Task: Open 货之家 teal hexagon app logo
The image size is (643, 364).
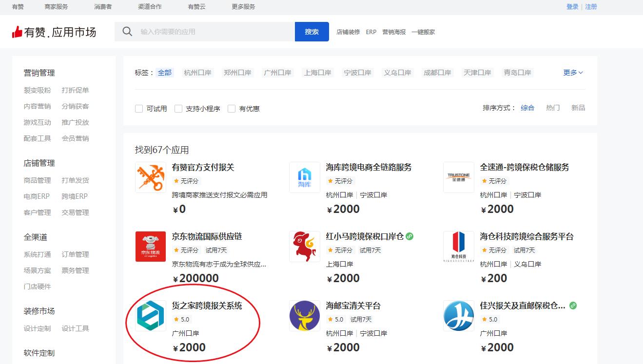Action: [x=151, y=316]
